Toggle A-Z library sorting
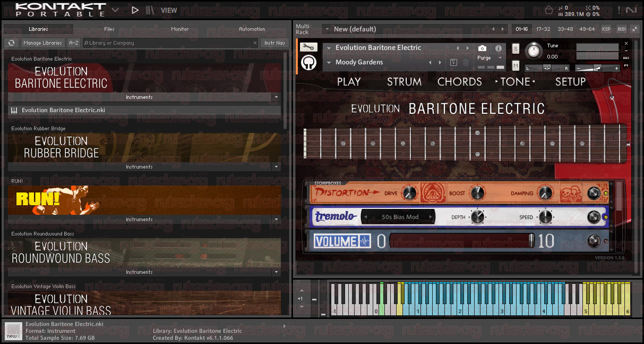The image size is (644, 344). click(x=74, y=43)
